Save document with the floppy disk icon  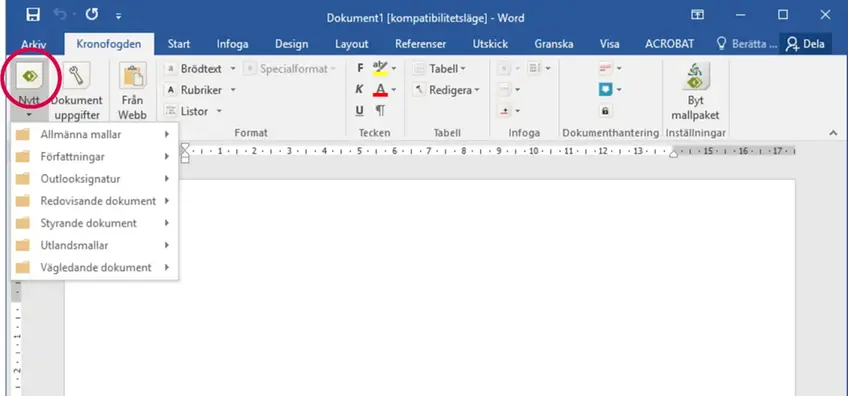[x=33, y=15]
